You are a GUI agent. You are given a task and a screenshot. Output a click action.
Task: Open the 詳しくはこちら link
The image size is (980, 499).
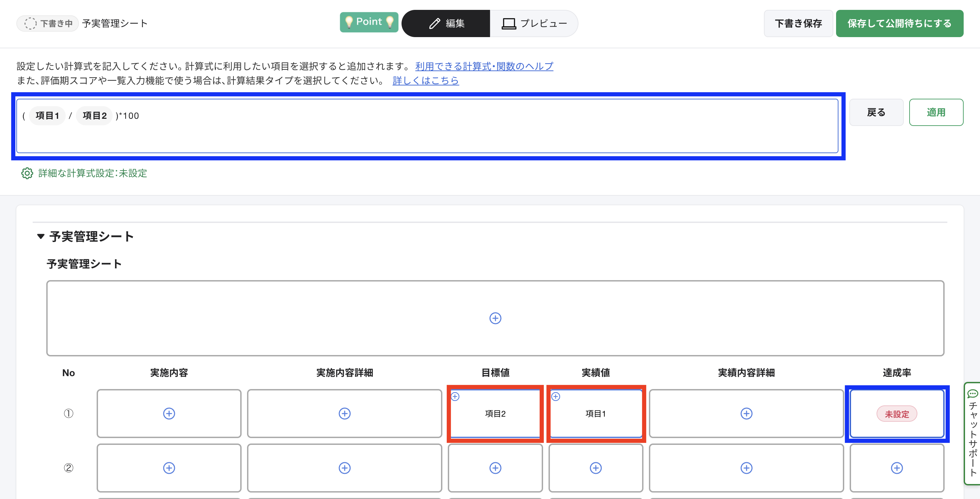pos(426,80)
